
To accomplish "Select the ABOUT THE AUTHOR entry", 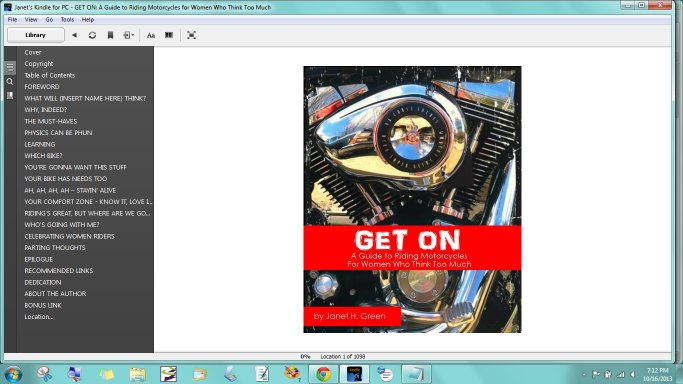I will pos(55,294).
